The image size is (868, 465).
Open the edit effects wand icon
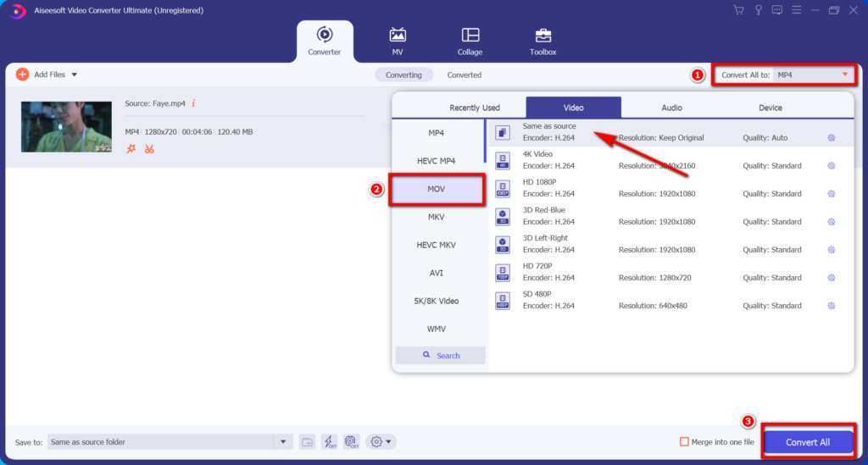click(x=131, y=149)
